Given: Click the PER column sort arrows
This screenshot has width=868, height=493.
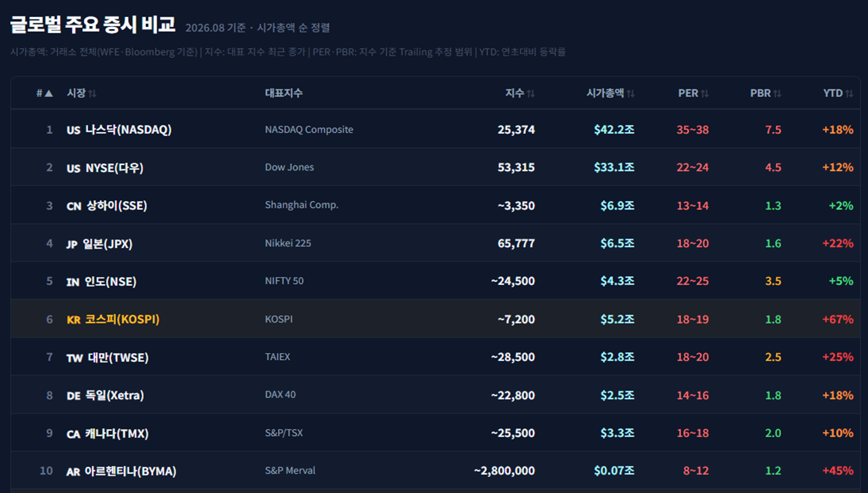Looking at the screenshot, I should 705,94.
